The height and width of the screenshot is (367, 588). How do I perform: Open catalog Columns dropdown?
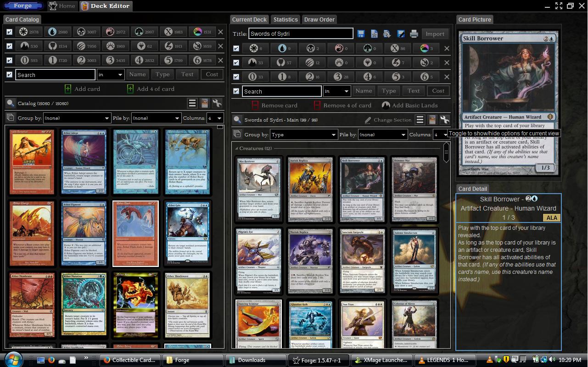tap(215, 118)
